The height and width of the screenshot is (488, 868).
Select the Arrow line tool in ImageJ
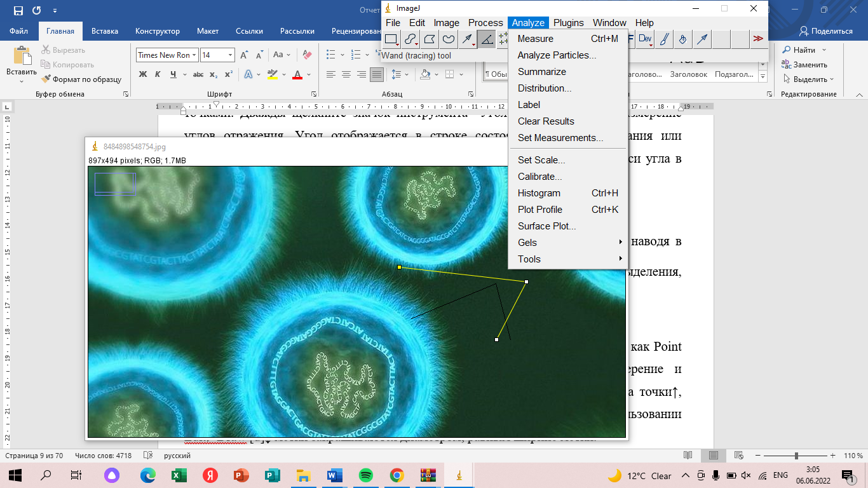468,39
